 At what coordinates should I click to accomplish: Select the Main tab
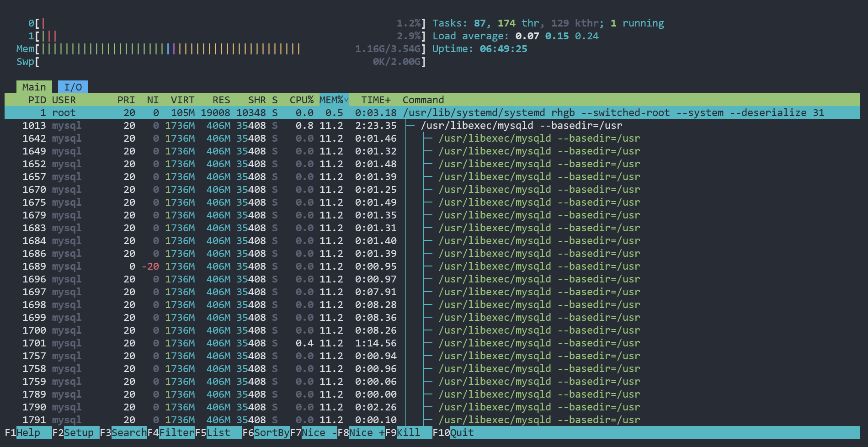click(x=34, y=87)
